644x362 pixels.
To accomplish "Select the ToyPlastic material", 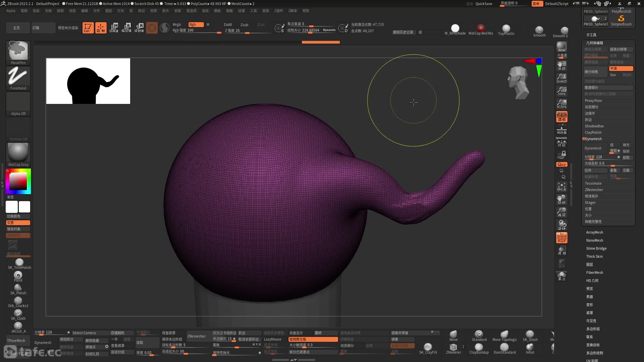I will click(x=506, y=29).
